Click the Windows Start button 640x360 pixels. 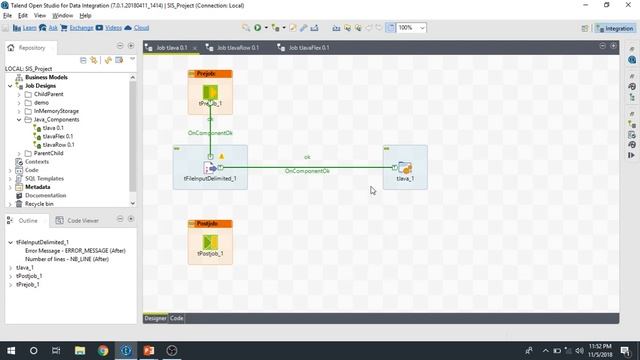[11, 351]
